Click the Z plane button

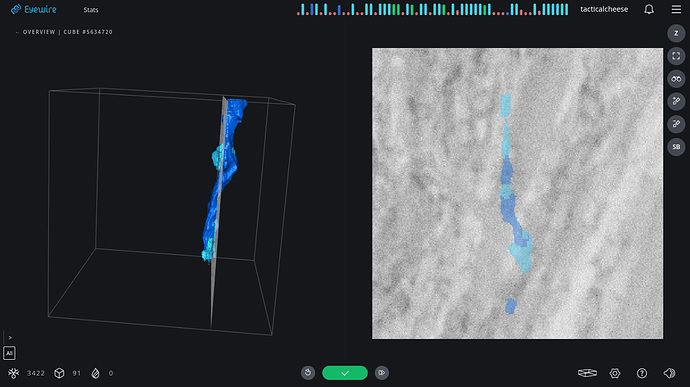pyautogui.click(x=676, y=33)
